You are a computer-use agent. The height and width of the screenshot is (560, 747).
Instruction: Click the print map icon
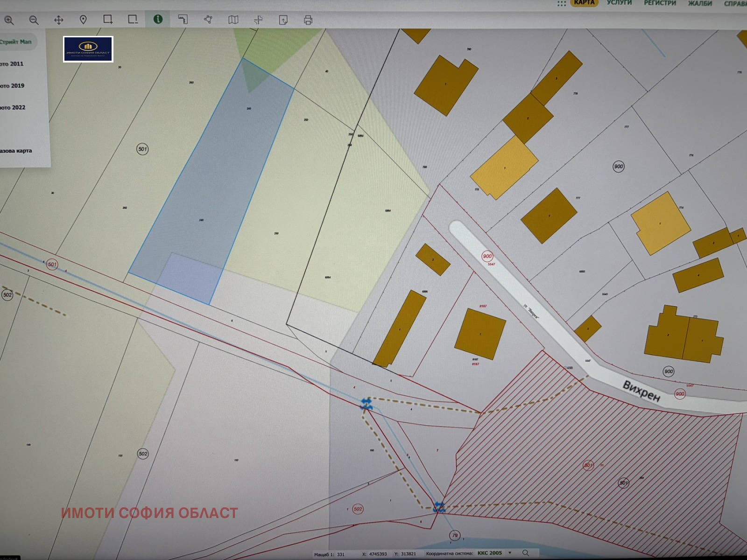(x=308, y=20)
